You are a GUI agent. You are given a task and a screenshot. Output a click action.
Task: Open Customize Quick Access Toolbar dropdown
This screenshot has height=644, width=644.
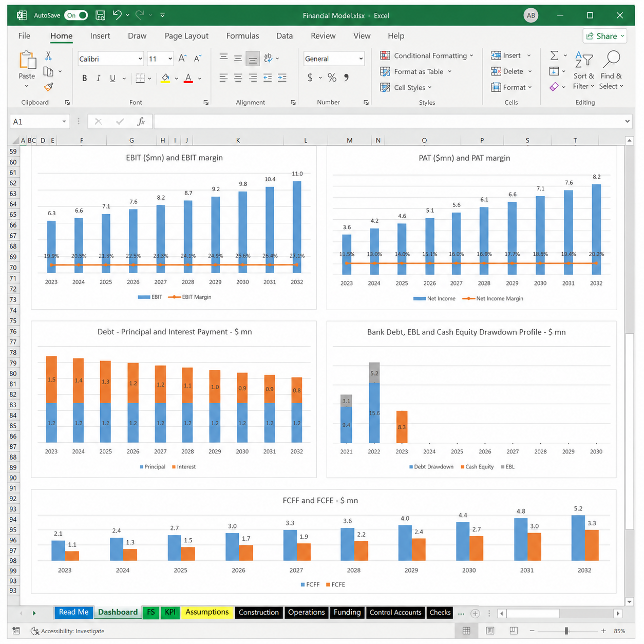(x=162, y=15)
